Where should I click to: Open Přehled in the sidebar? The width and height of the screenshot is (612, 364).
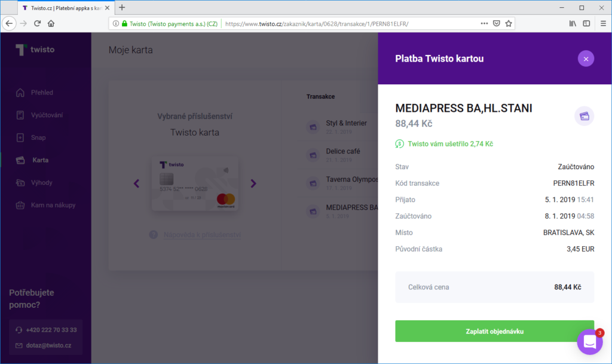(x=42, y=93)
